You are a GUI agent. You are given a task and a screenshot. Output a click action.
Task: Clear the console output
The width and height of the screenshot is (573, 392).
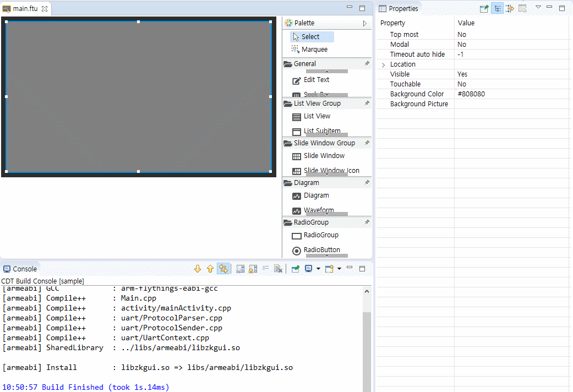pos(278,269)
